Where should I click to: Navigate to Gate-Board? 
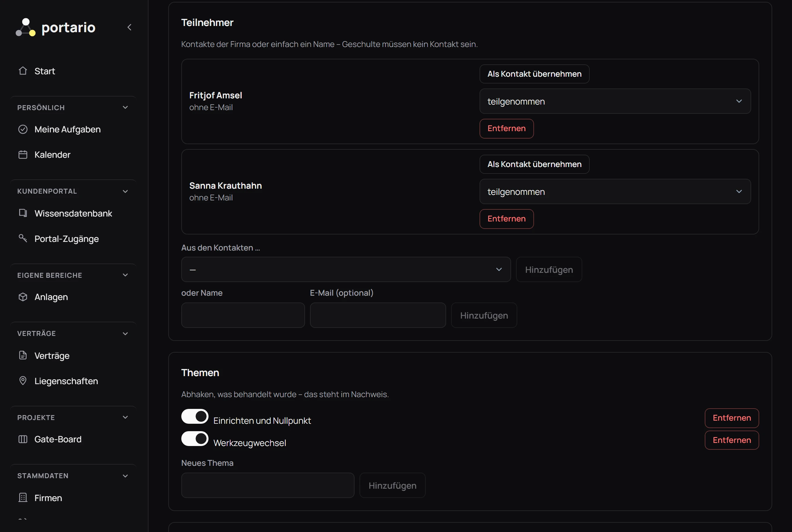tap(58, 439)
